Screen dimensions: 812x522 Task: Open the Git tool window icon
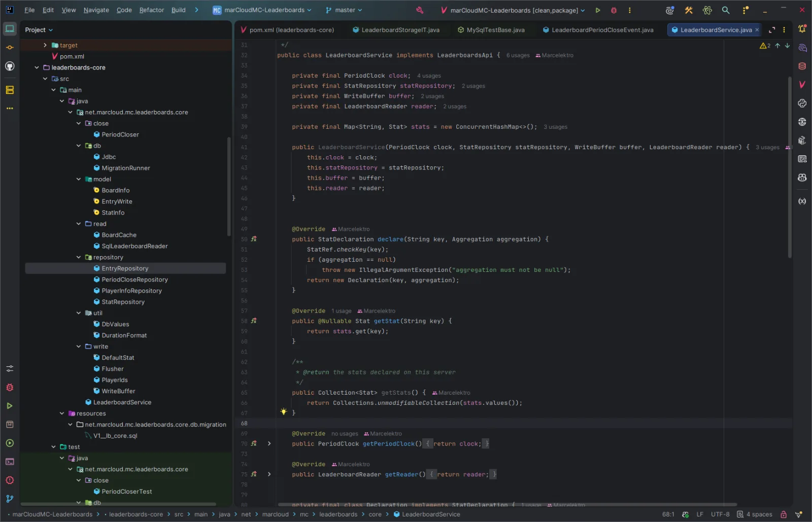coord(10,499)
